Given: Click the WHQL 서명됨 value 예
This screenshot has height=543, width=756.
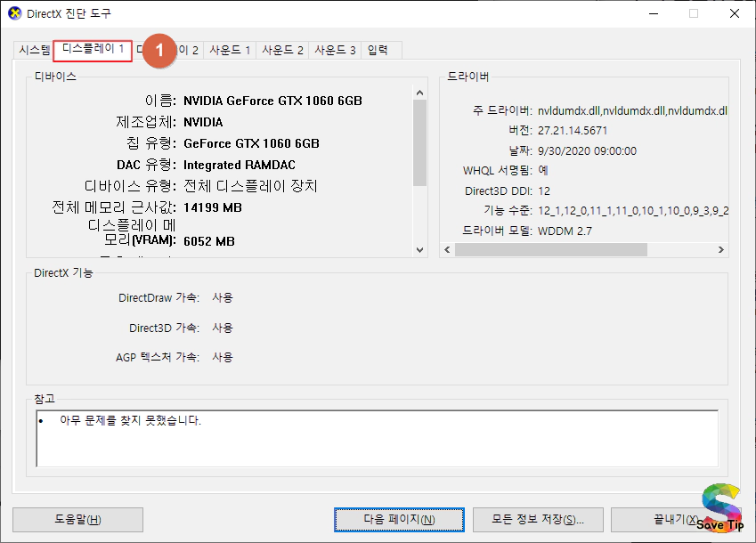Looking at the screenshot, I should point(543,170).
